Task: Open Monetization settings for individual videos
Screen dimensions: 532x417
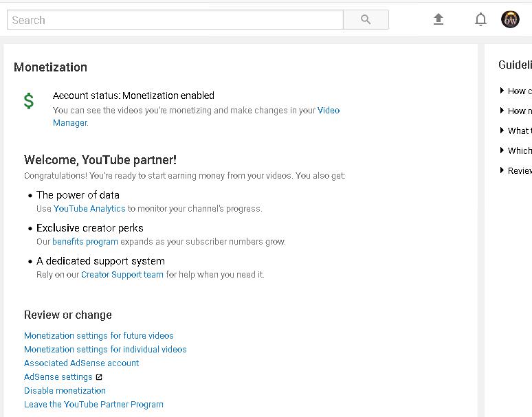Action: (105, 349)
